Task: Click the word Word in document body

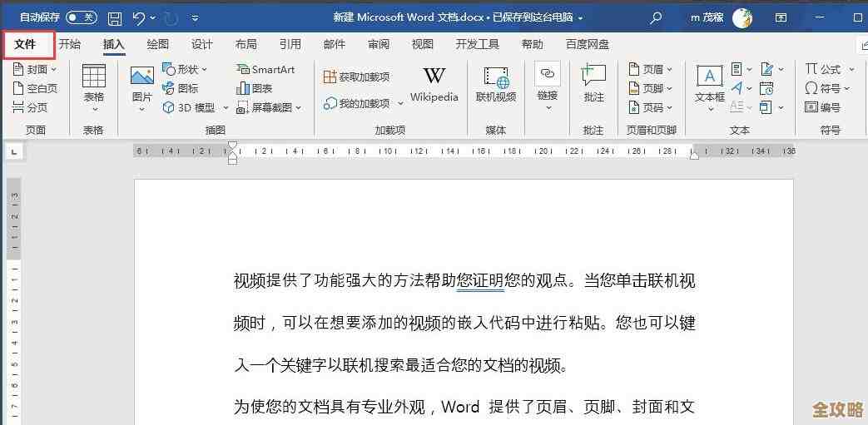Action: pos(460,408)
